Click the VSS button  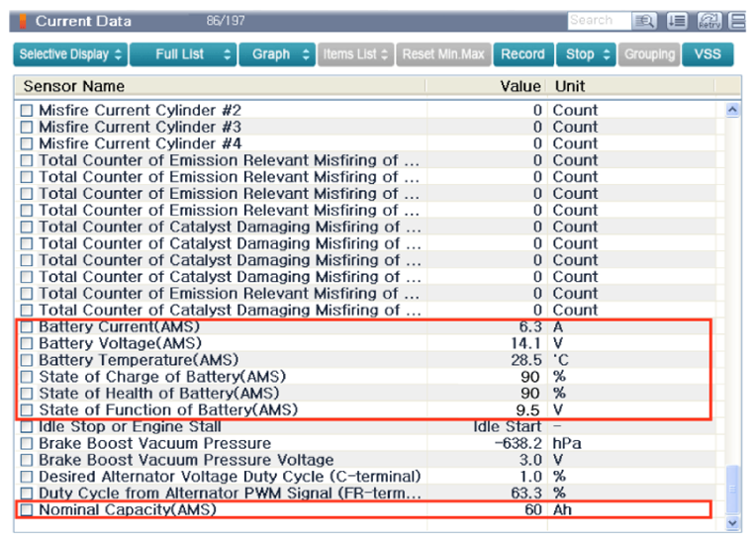(x=708, y=54)
